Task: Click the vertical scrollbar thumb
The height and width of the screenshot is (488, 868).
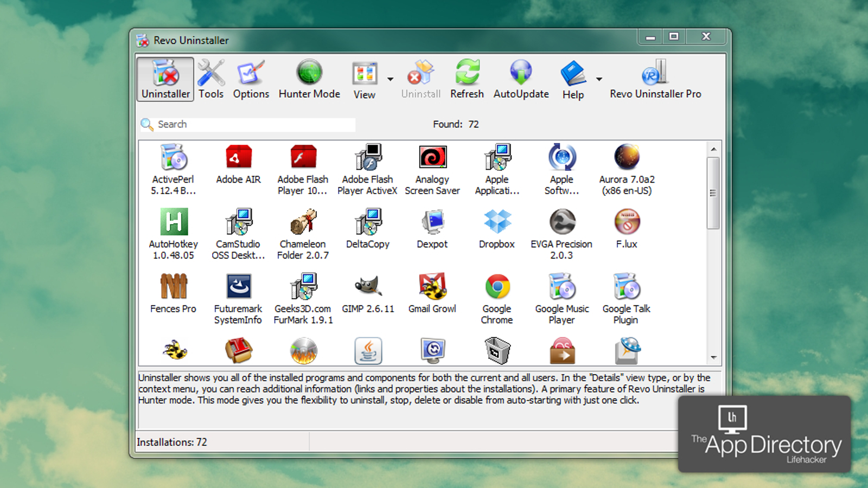Action: [713, 193]
